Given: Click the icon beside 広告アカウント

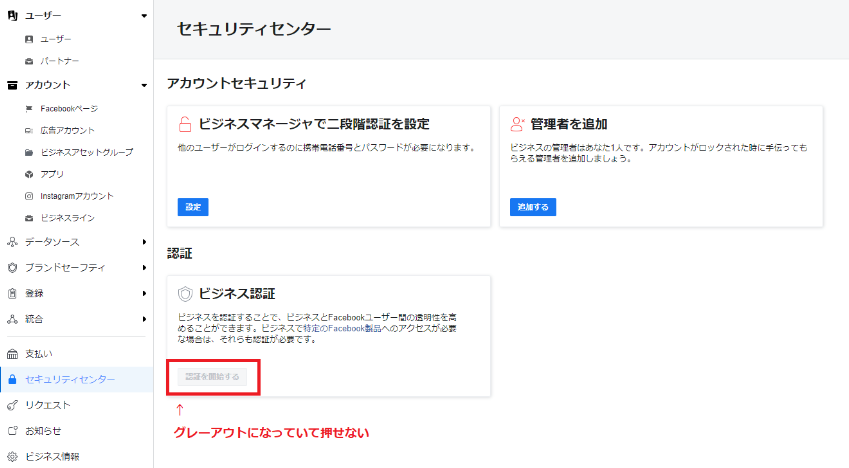Looking at the screenshot, I should click(29, 131).
